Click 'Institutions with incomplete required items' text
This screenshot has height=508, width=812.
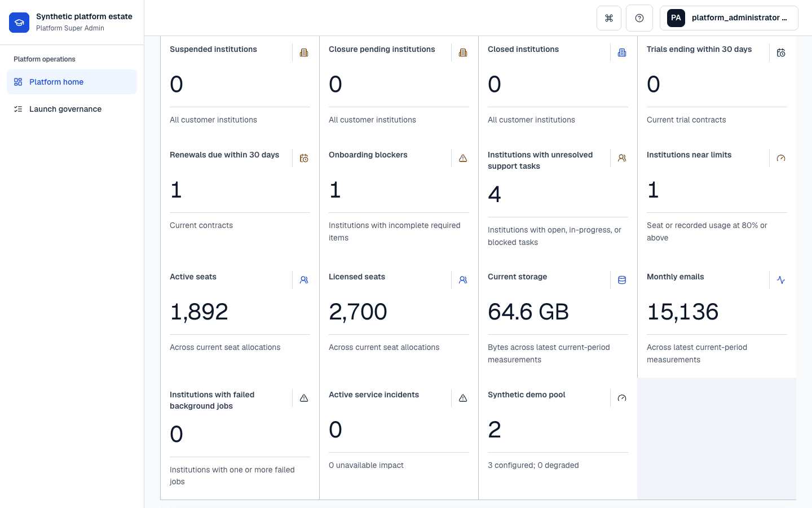pyautogui.click(x=395, y=231)
